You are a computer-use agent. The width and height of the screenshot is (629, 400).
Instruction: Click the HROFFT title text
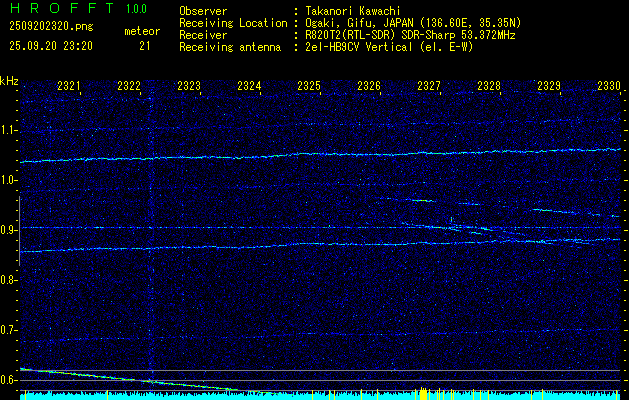62,8
